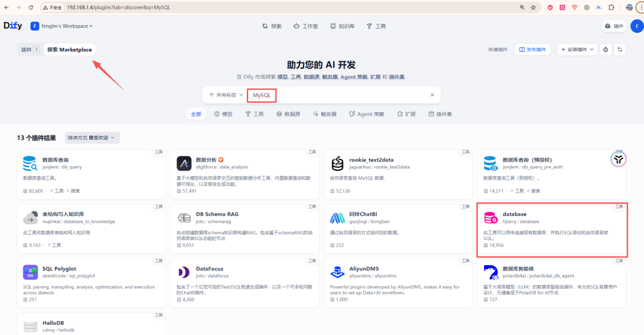Viewport: 644px width, 335px height.
Task: Go to 工具 in top navigation
Action: (x=376, y=26)
